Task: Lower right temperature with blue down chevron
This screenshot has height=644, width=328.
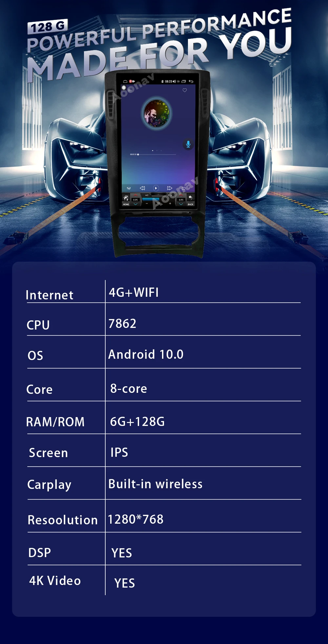Action: pyautogui.click(x=181, y=204)
